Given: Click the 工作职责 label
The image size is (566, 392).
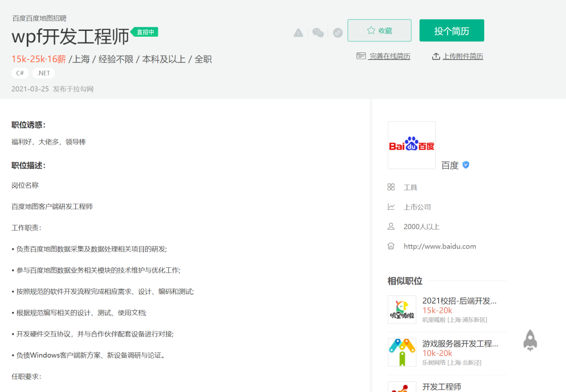Looking at the screenshot, I should (26, 228).
